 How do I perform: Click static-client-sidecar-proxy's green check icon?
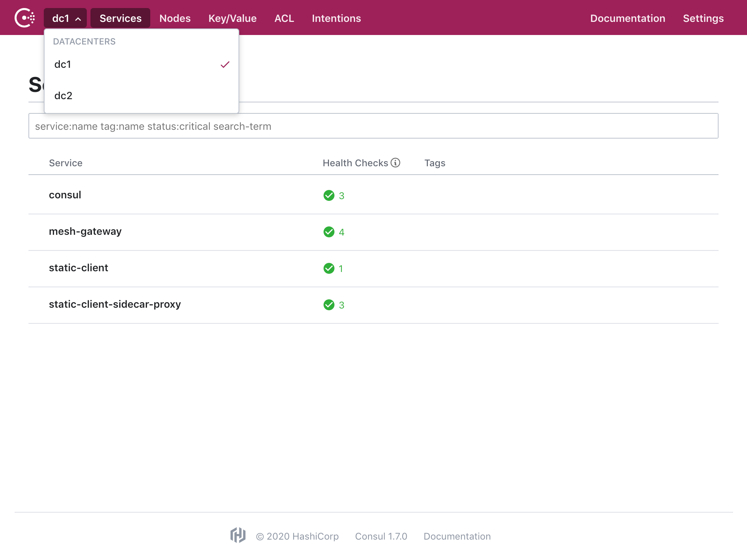tap(329, 305)
